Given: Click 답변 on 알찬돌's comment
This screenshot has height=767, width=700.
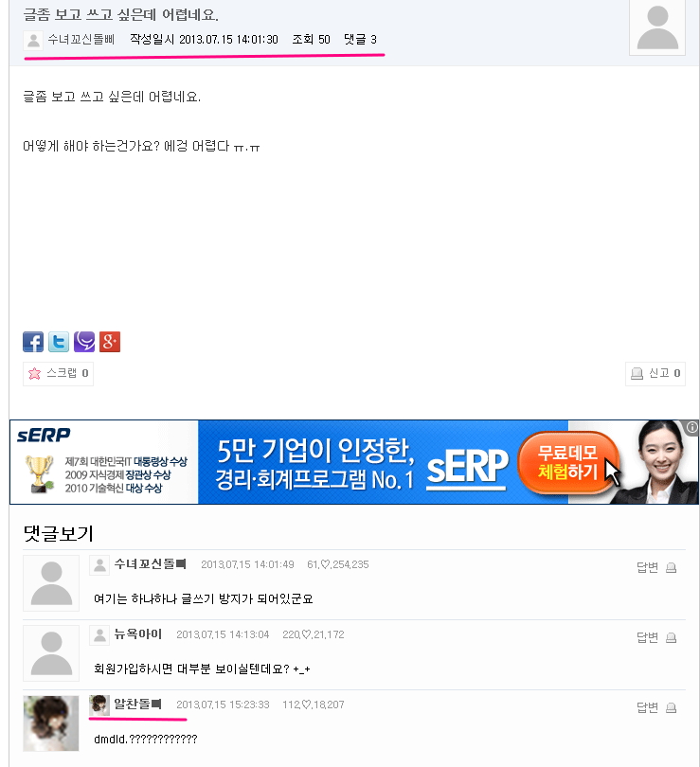Looking at the screenshot, I should [647, 707].
